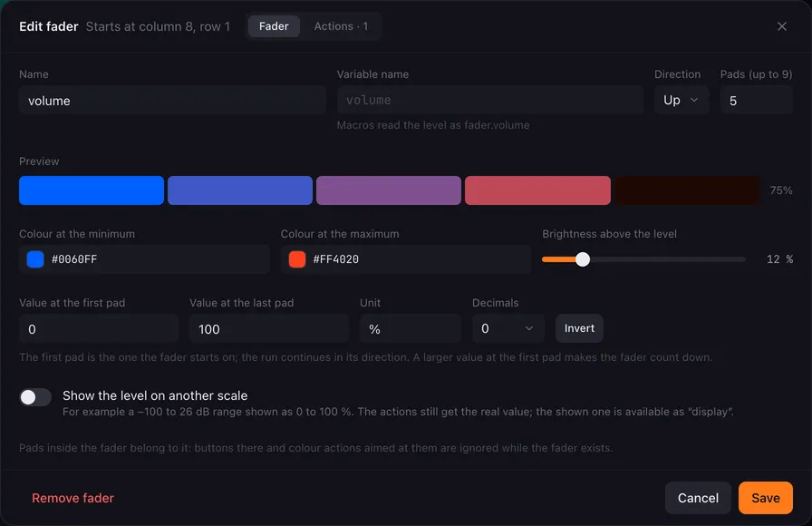The width and height of the screenshot is (812, 526).
Task: Select the purple middle preview pad
Action: coord(389,190)
